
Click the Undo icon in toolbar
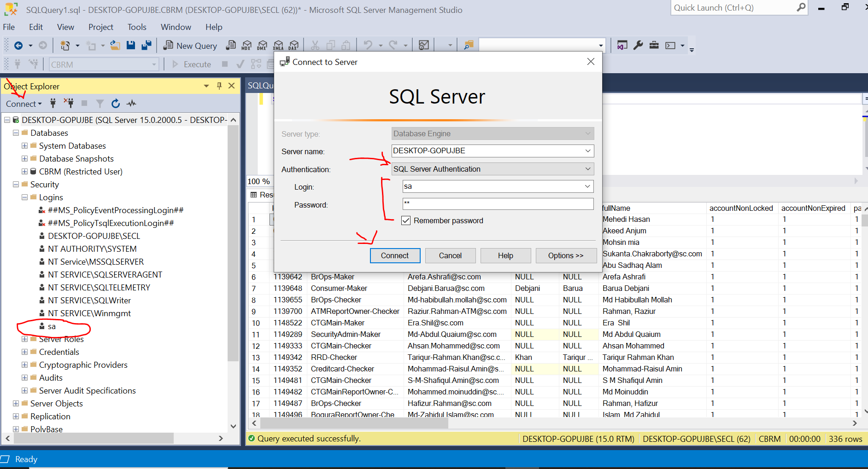point(368,45)
